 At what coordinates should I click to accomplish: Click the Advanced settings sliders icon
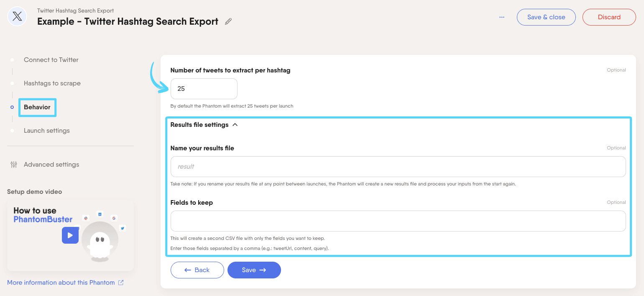click(x=14, y=165)
